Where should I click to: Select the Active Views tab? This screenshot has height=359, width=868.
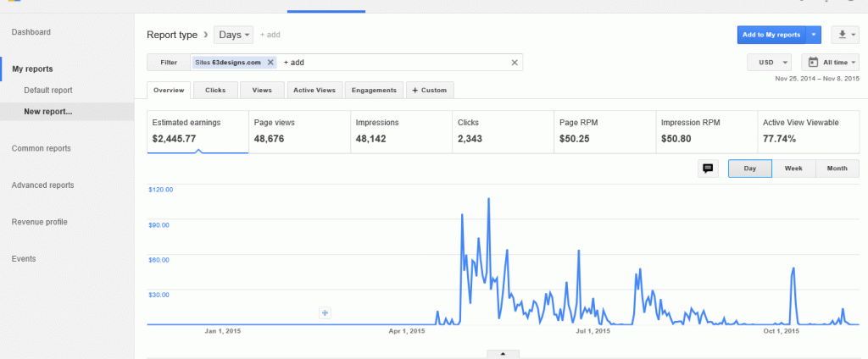pyautogui.click(x=314, y=90)
